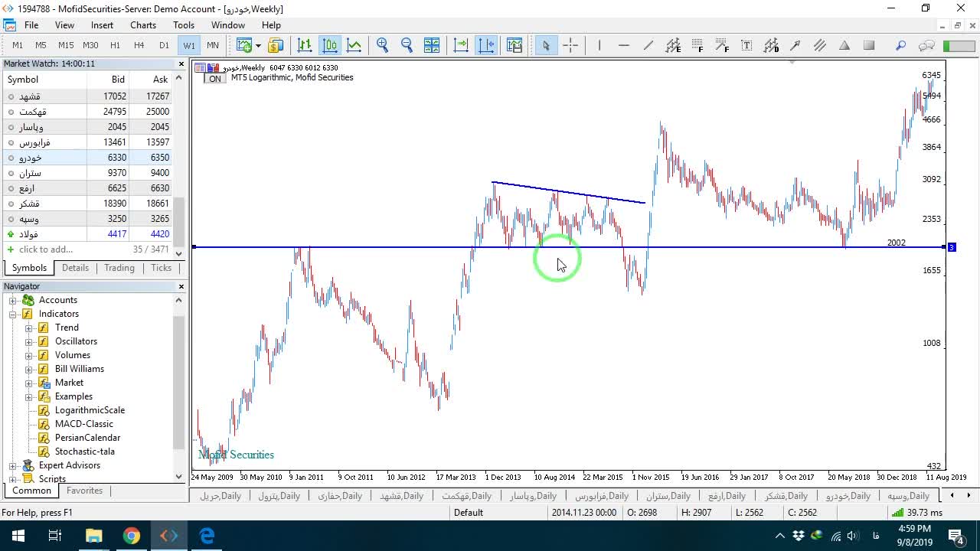Open the chart templates icon
The width and height of the screenshot is (980, 551).
514,45
